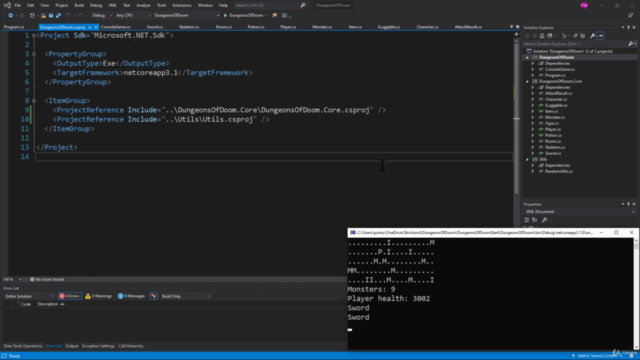The height and width of the screenshot is (360, 640).
Task: Collapse the ItemGroup element in editor
Action: point(34,100)
